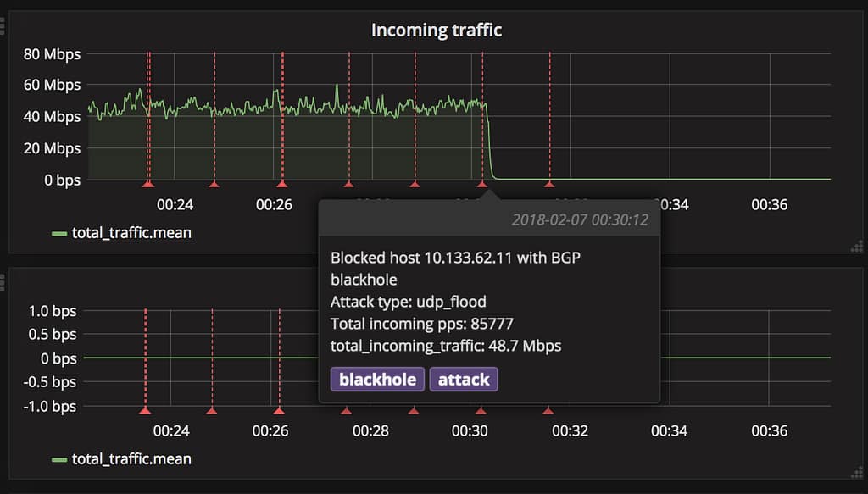
Task: Select last annotation triangle in Incoming traffic panel
Action: click(549, 183)
